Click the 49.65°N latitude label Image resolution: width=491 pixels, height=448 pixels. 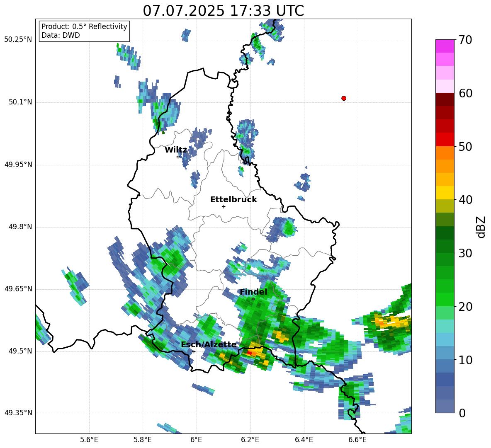[18, 289]
